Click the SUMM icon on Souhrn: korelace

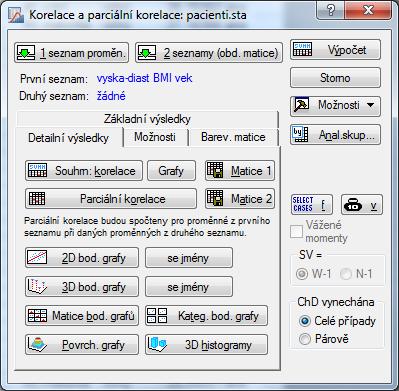click(x=37, y=170)
